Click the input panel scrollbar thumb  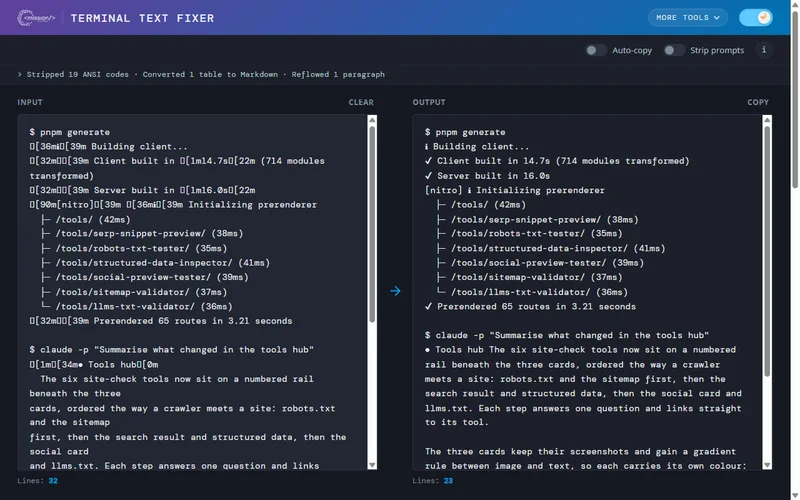tap(372, 224)
